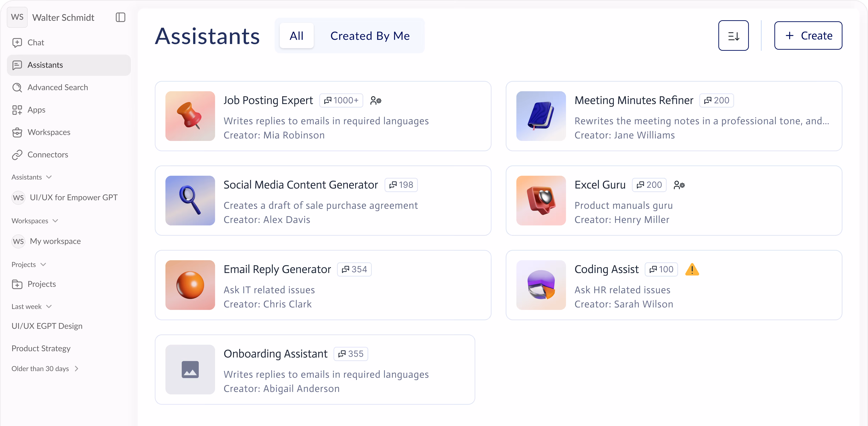Viewport: 868px width, 426px height.
Task: Click the Chat sidebar icon
Action: (17, 42)
